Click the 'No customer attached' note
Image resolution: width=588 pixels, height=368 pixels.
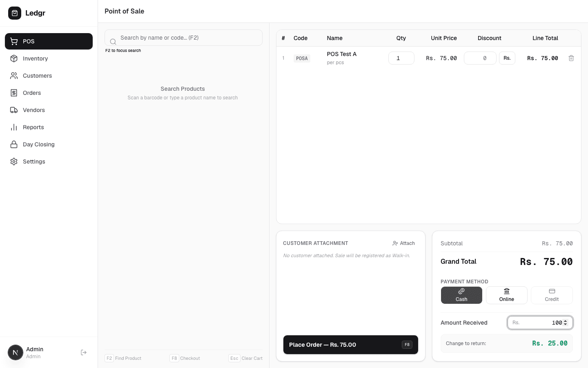pos(347,256)
